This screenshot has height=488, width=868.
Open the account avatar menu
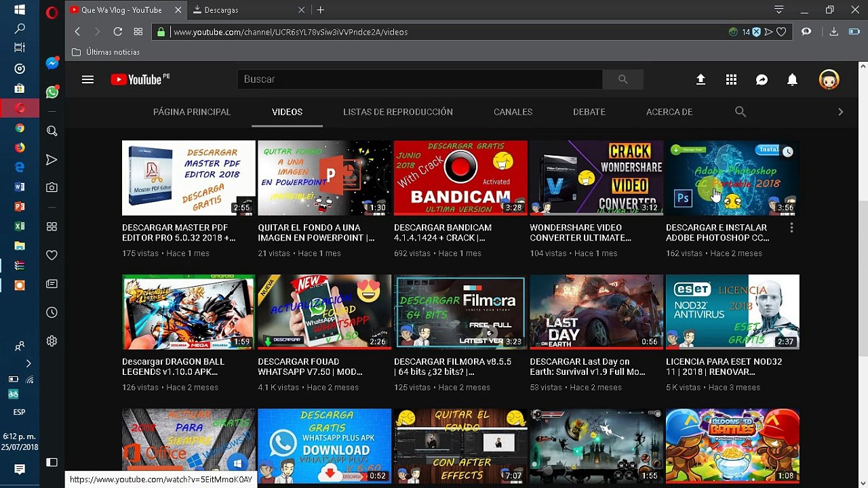829,79
